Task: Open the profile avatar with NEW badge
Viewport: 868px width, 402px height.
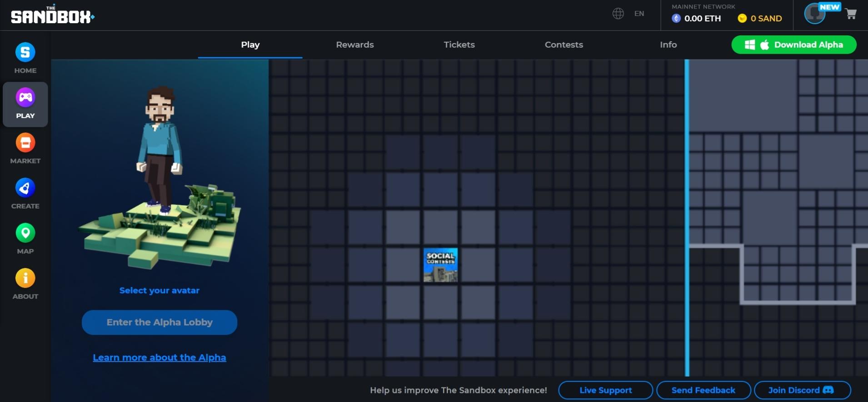Action: (x=815, y=14)
